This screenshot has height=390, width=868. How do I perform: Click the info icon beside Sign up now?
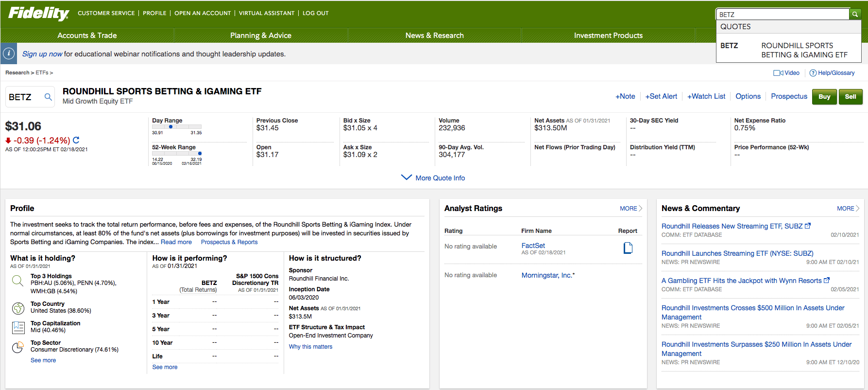pos(9,53)
